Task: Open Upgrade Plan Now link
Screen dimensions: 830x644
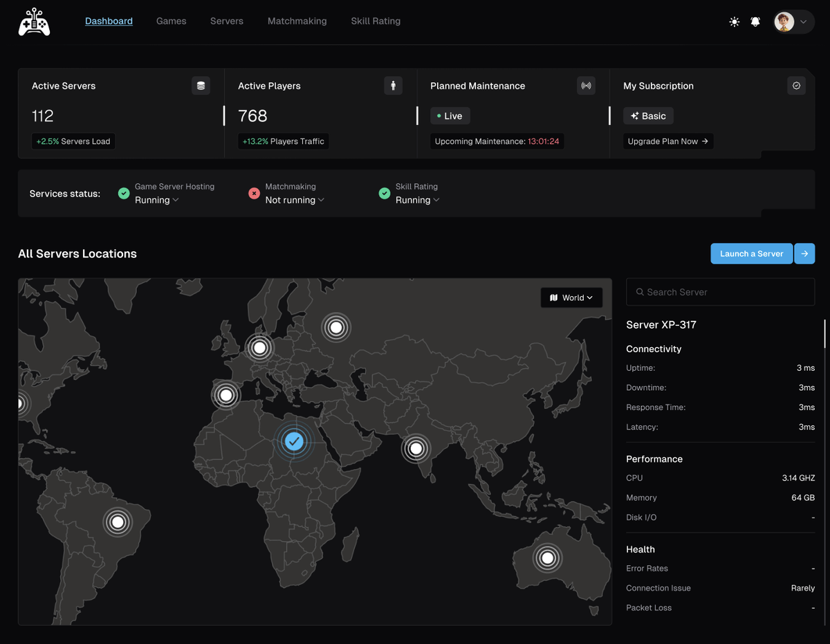Action: [667, 141]
